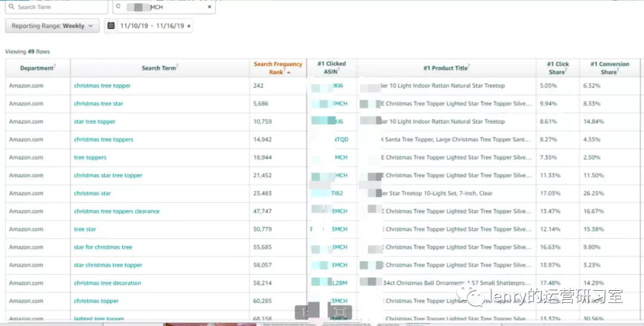
Task: Open ASIN link ending TIB2
Action: [337, 193]
